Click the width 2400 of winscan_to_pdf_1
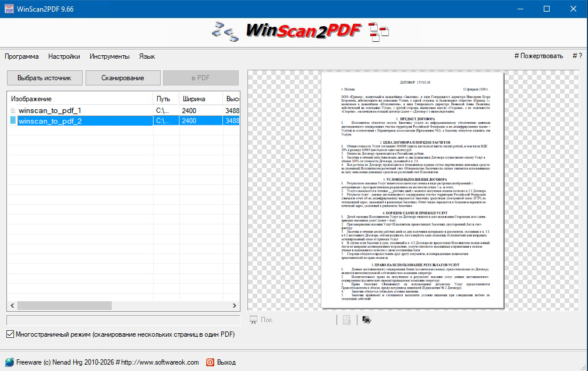588x371 pixels. click(189, 110)
